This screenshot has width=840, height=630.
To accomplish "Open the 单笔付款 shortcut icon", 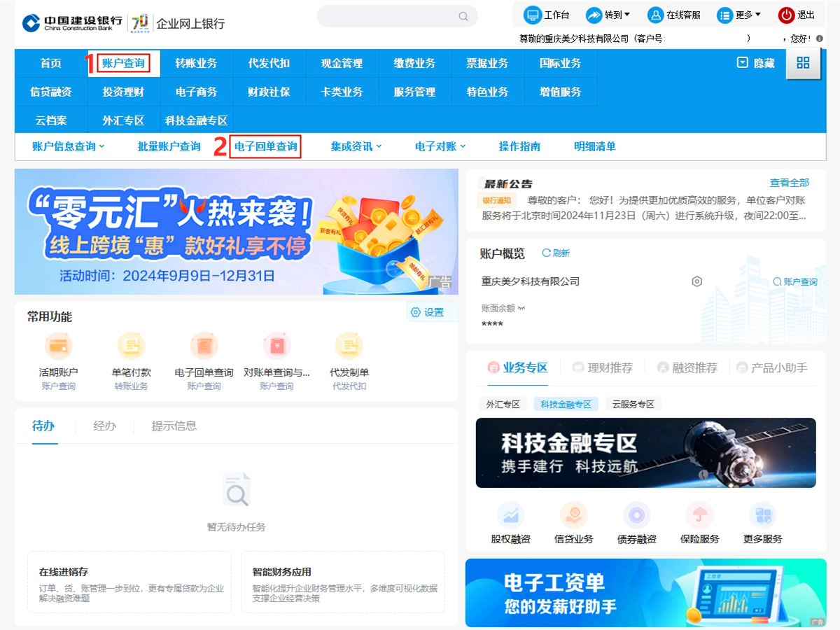I will click(131, 346).
